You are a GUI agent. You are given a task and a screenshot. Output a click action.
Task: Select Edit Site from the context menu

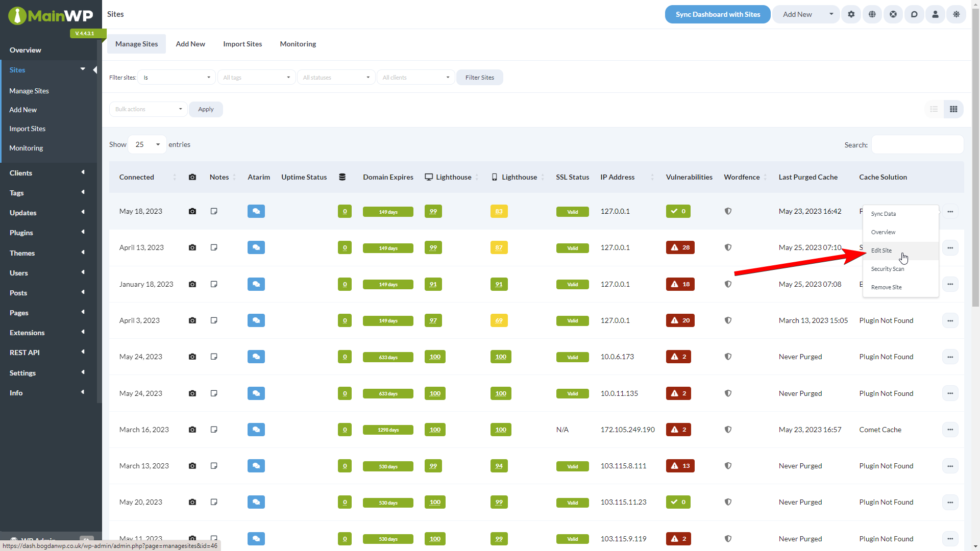[881, 251]
